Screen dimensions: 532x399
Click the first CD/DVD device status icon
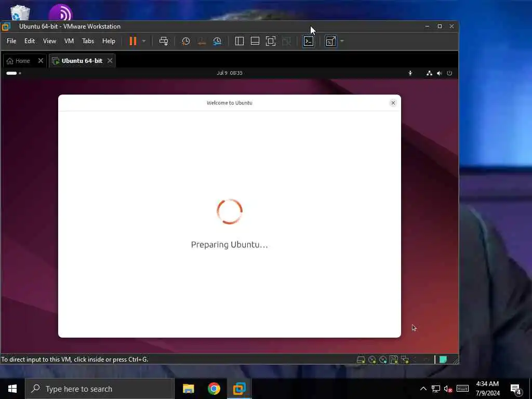coord(372,360)
